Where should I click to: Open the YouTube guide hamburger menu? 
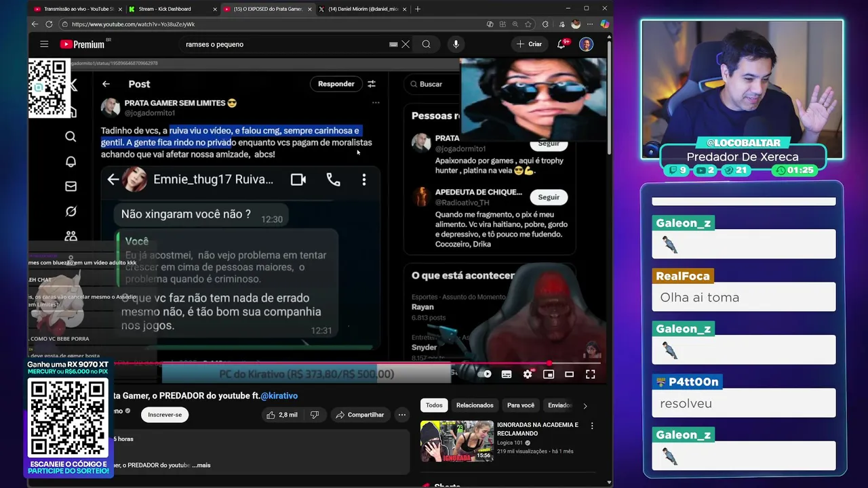point(44,44)
